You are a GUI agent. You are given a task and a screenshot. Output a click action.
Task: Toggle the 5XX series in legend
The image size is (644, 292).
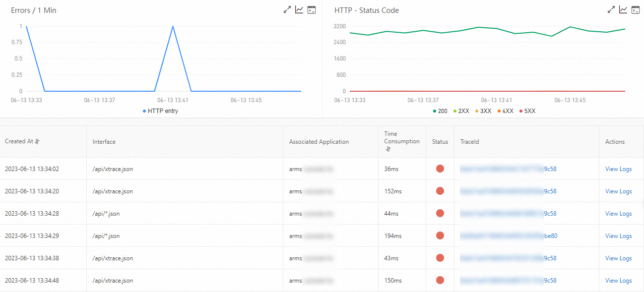pos(527,111)
